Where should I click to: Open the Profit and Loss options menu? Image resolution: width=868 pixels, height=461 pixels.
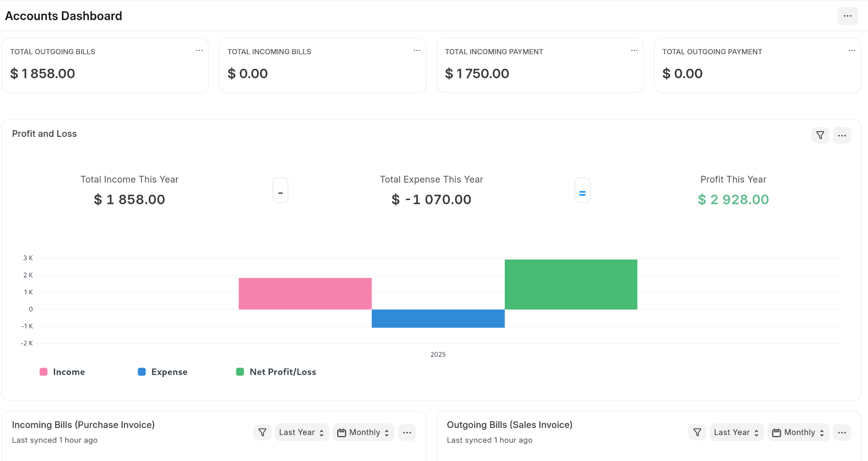coord(842,135)
